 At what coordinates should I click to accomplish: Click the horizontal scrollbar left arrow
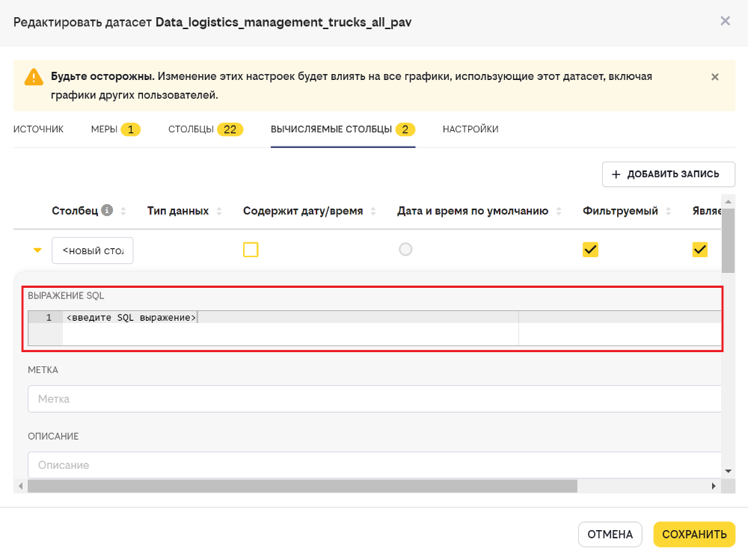pos(20,486)
